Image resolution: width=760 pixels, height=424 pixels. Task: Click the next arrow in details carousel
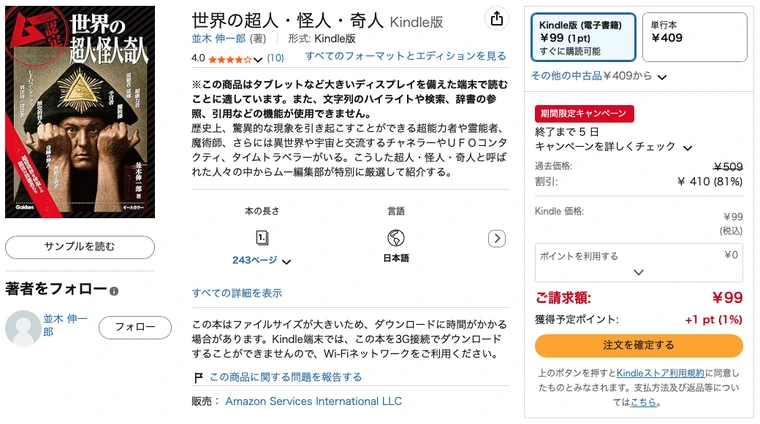497,238
